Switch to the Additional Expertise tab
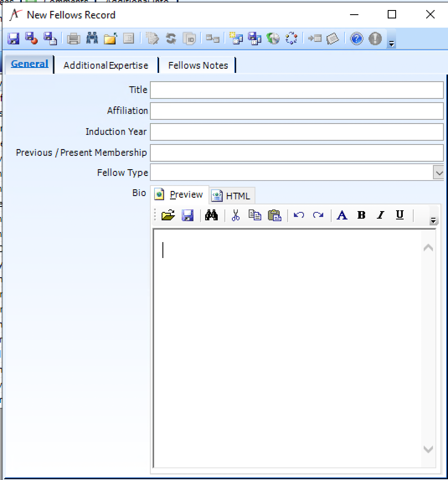Screen dimensions: 448x480 coord(106,65)
